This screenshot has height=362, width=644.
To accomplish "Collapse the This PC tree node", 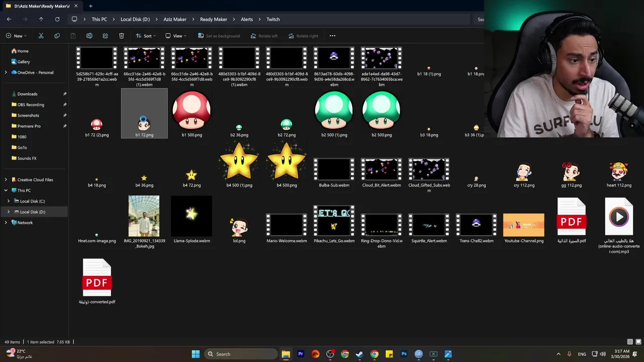I will point(6,191).
